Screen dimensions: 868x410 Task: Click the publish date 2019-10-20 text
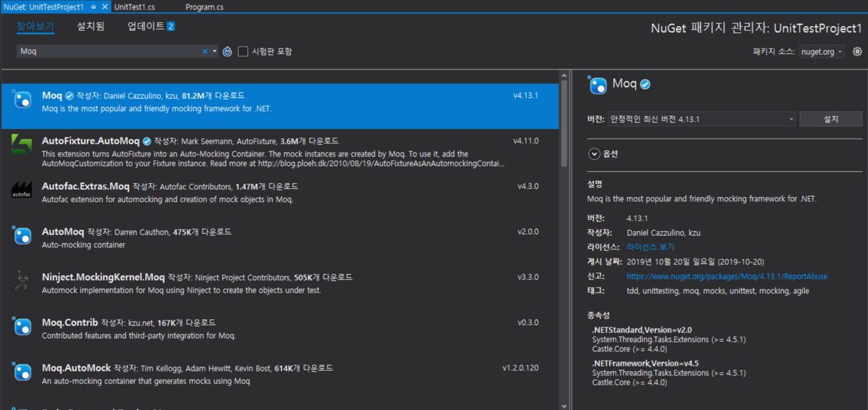tap(695, 262)
